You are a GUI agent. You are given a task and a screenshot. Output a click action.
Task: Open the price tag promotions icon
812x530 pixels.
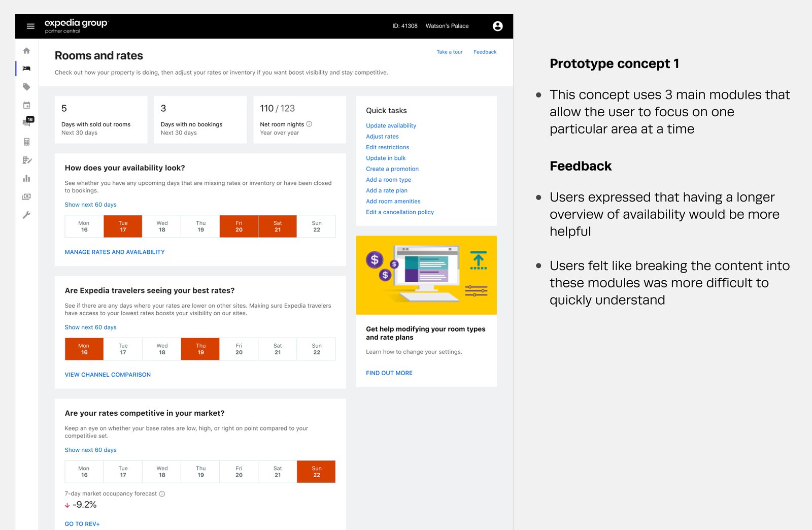tap(26, 87)
